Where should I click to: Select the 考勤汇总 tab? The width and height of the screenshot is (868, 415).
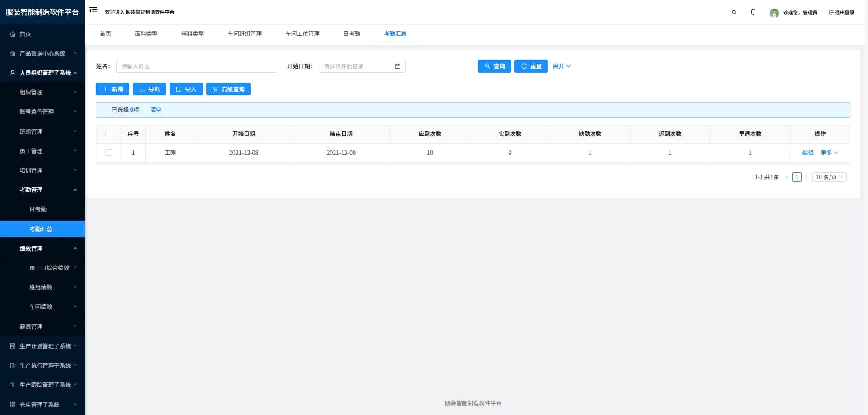point(395,34)
